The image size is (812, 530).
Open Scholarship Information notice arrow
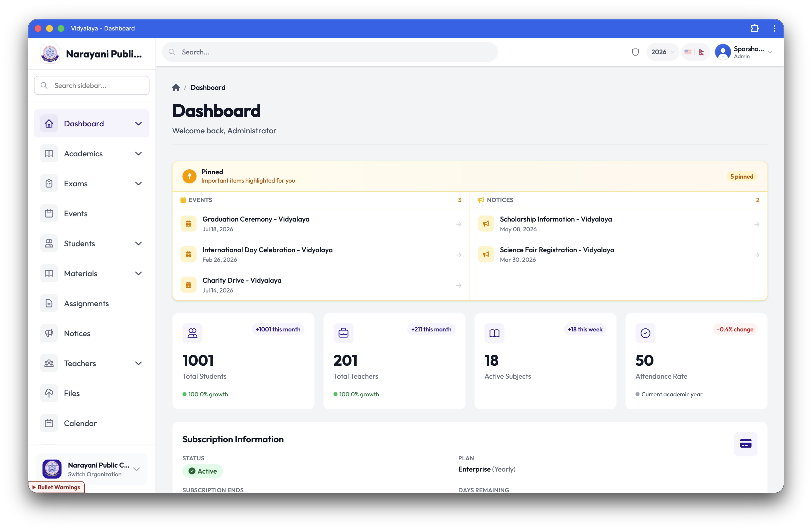click(x=757, y=224)
